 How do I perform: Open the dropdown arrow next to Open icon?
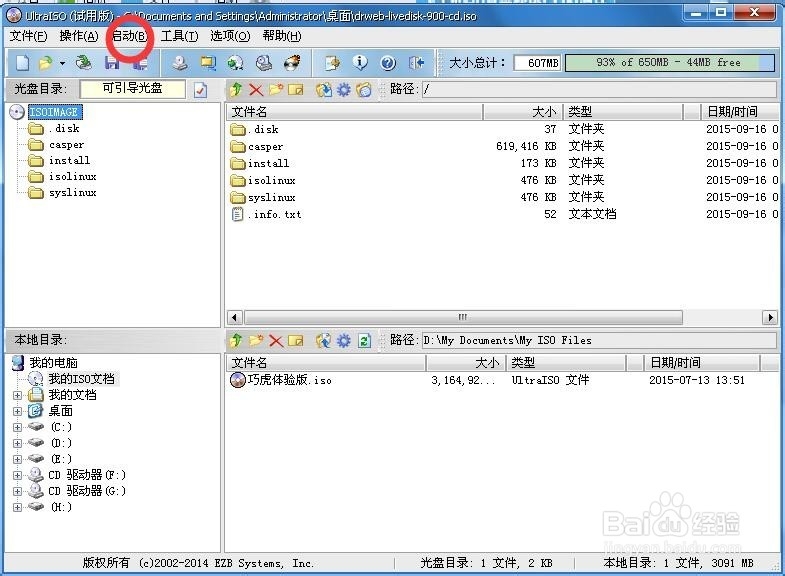click(63, 64)
